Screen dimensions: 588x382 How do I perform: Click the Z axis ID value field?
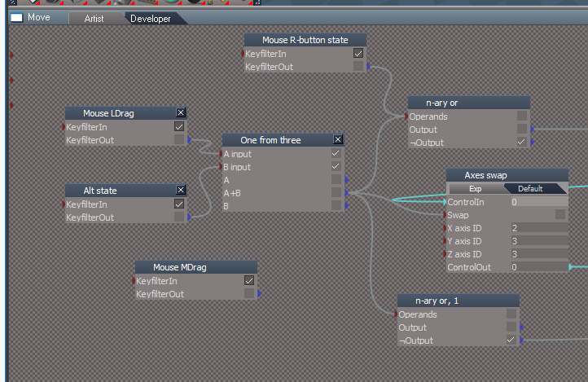(x=539, y=254)
